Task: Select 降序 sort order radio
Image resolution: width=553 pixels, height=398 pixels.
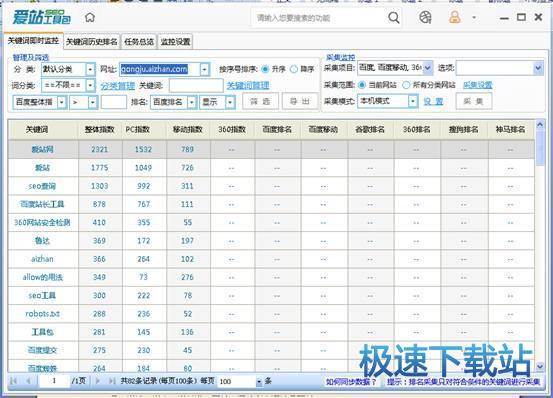Action: 294,69
